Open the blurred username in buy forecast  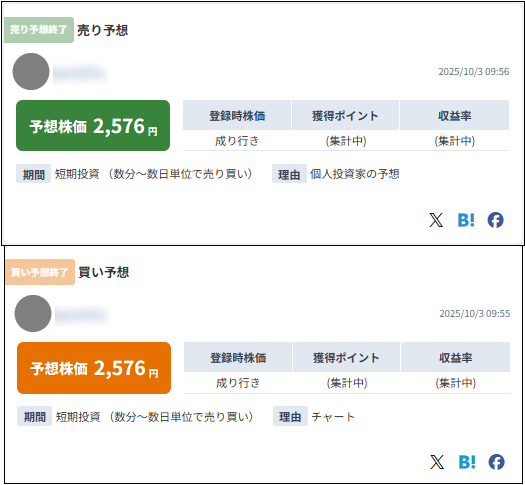[x=82, y=315]
